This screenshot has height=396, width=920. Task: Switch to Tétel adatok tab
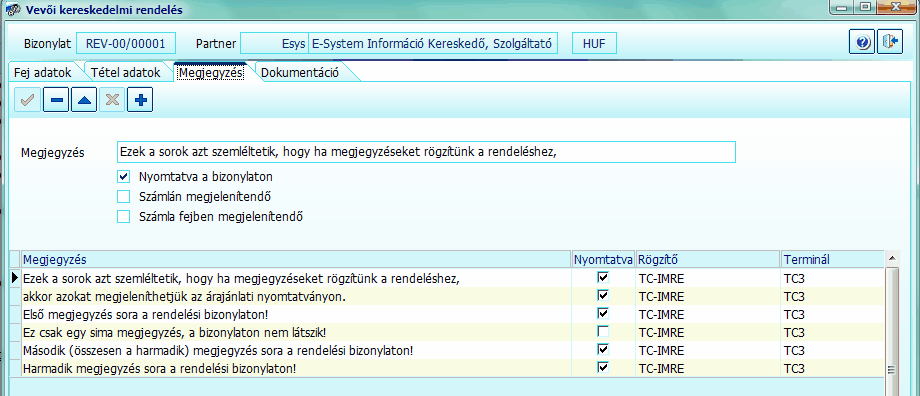125,73
